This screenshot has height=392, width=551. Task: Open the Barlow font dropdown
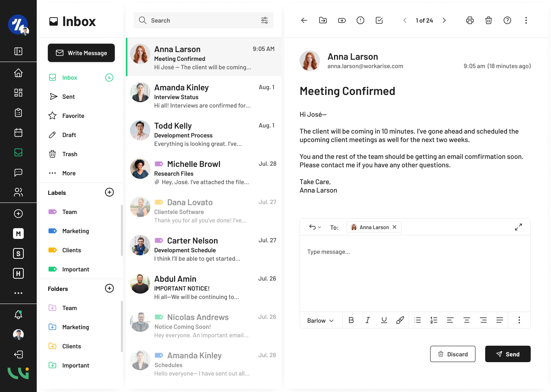pyautogui.click(x=320, y=321)
